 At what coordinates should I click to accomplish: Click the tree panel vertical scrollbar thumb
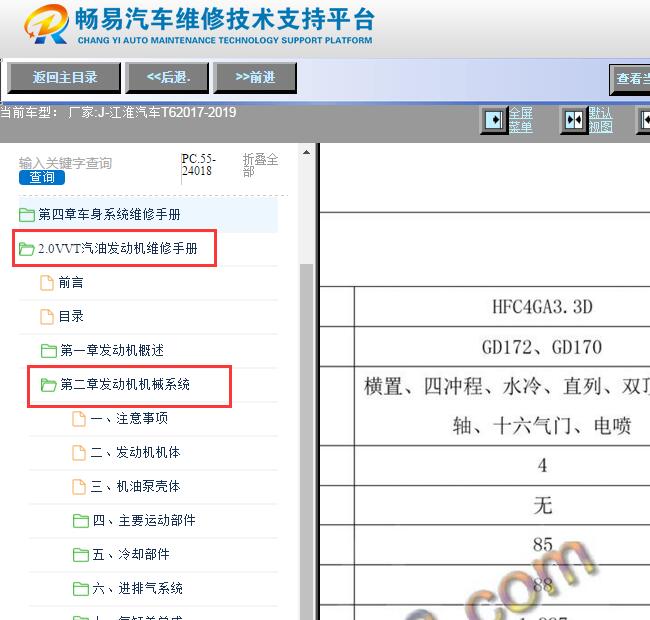pos(306,441)
